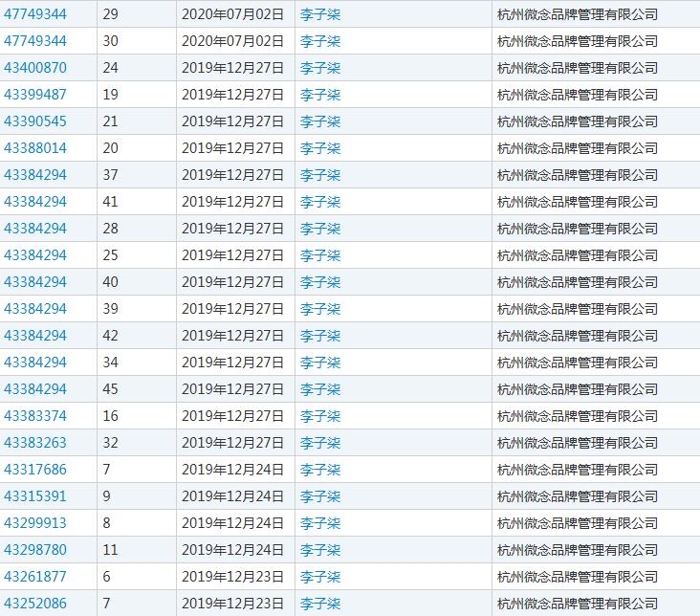Image resolution: width=700 pixels, height=616 pixels.
Task: Click 李子柒 link in the 43400870 row
Action: (x=320, y=68)
